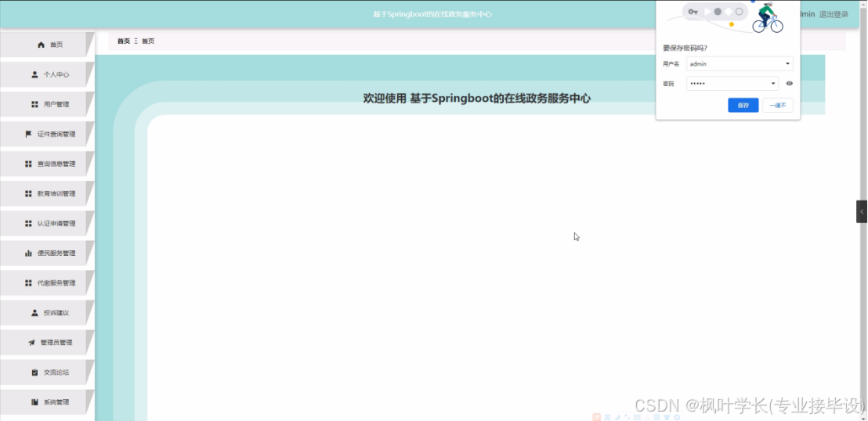Click the grid icon beside 代缴服务管理
Image resolution: width=868 pixels, height=421 pixels.
coord(29,283)
